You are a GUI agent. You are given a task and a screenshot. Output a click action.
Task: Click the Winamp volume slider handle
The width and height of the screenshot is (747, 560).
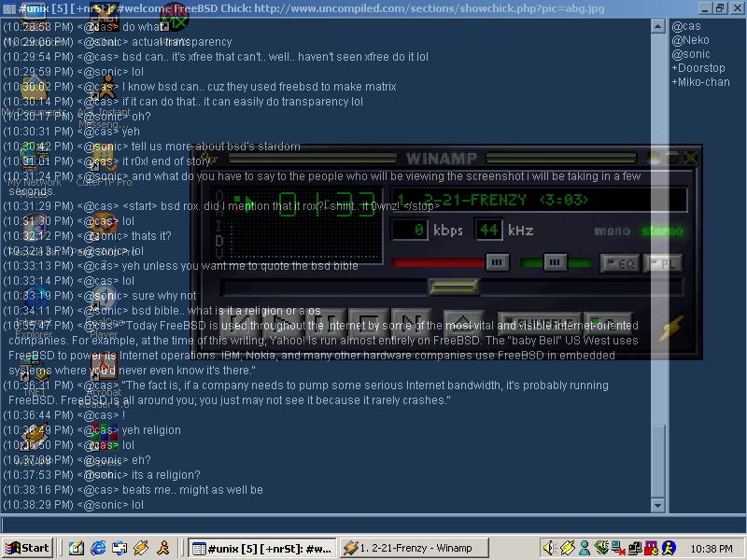point(498,262)
